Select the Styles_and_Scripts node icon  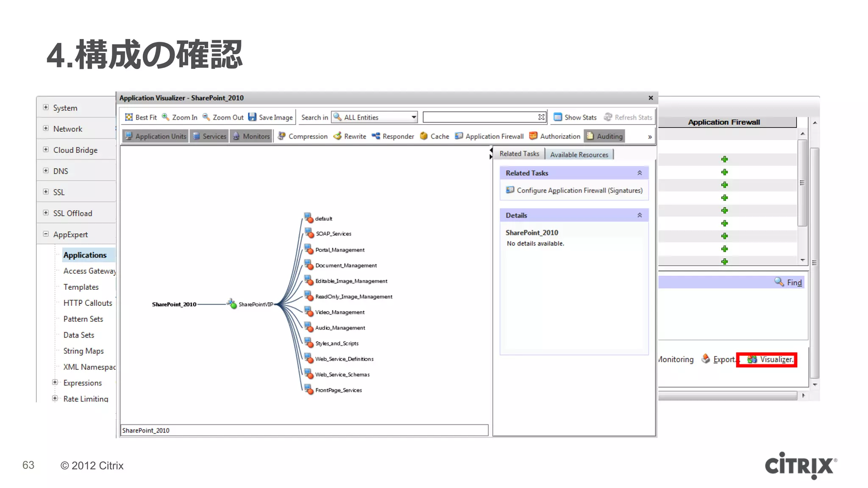(309, 343)
